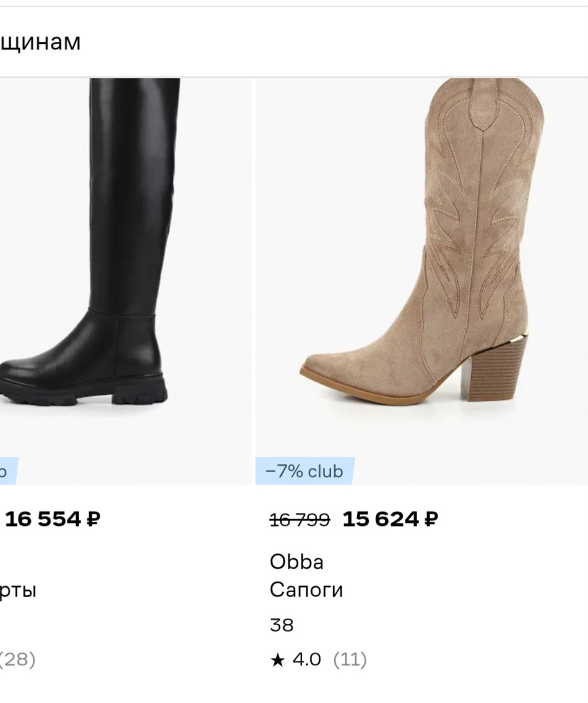The width and height of the screenshot is (588, 703).
Task: Open the (11) reviews count
Action: (350, 660)
